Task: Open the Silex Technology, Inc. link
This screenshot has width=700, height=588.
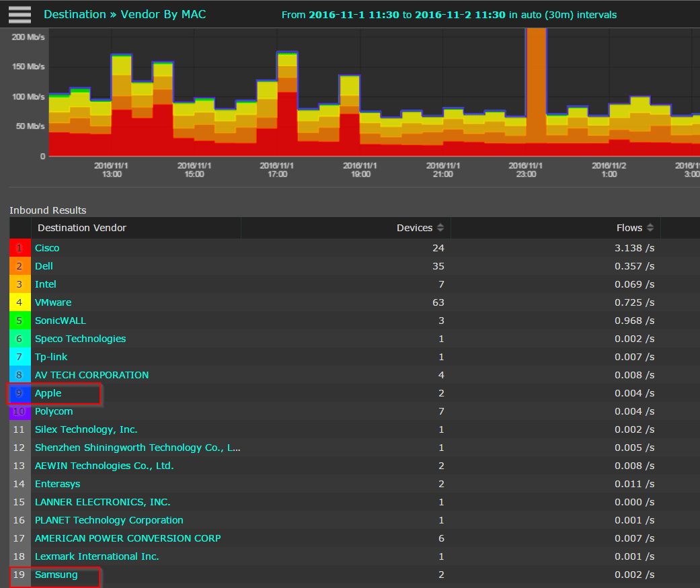Action: [x=86, y=429]
